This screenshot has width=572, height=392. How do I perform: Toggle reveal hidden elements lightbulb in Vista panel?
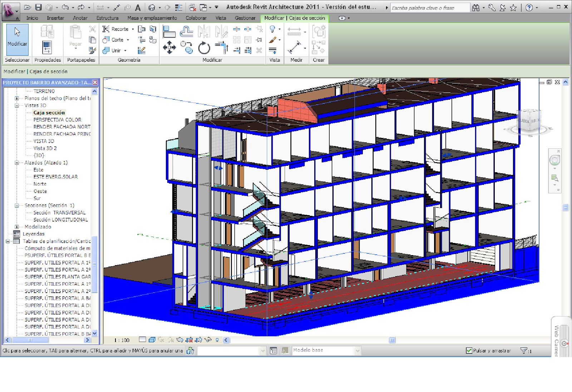coord(272,29)
